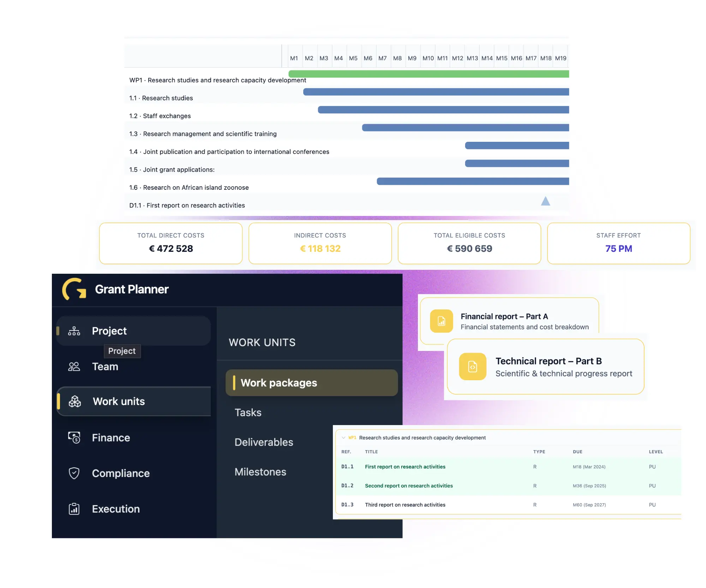Click the M36 (Sep 2025) due date
Screen dimensions: 706x588
[x=590, y=486]
